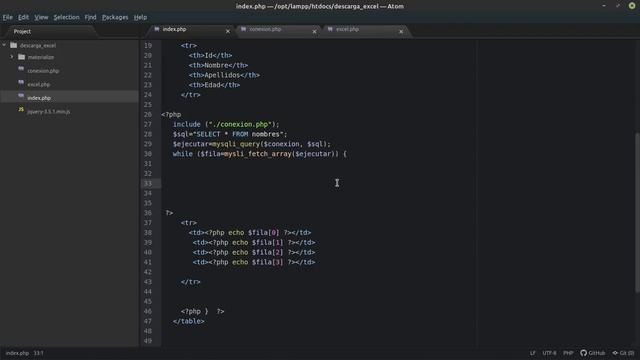Click the mysqli_query line of code
This screenshot has width=640, height=360.
pyautogui.click(x=251, y=144)
